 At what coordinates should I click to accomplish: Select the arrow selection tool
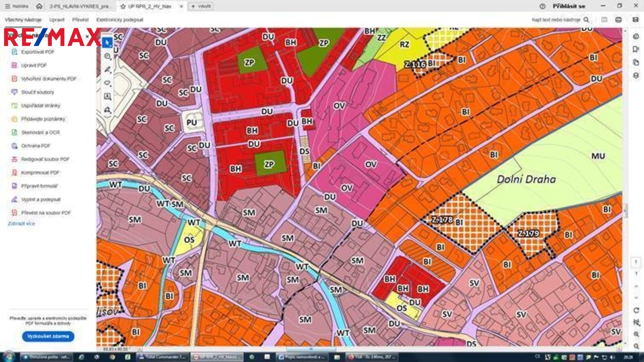(107, 43)
